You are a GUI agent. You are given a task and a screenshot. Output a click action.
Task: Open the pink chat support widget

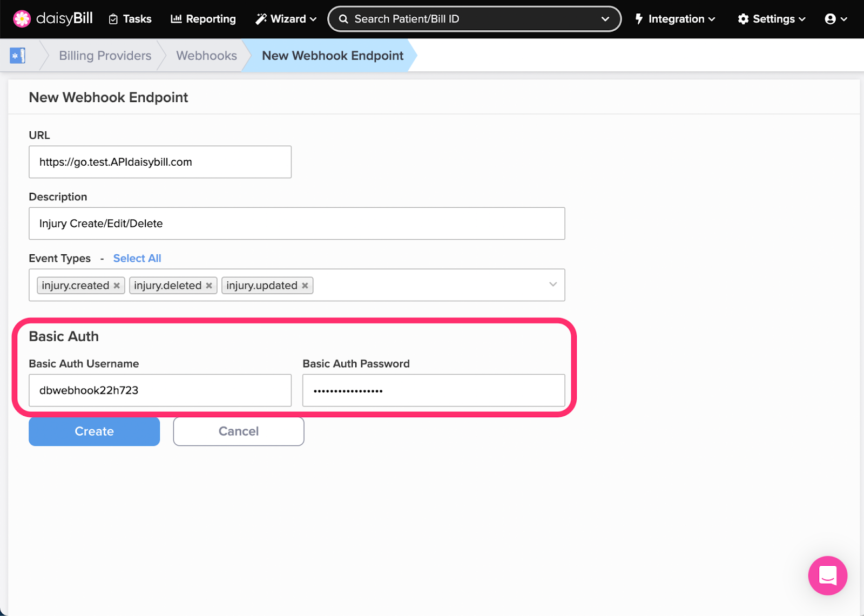point(827,576)
